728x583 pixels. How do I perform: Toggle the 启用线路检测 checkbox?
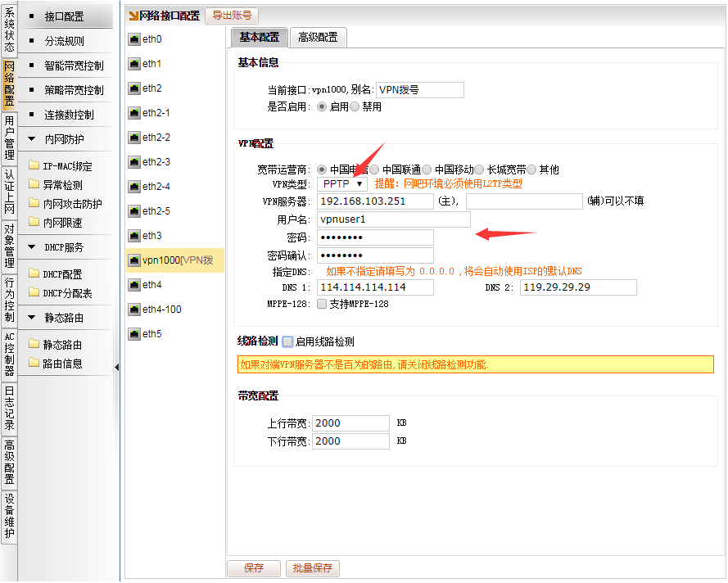[287, 341]
